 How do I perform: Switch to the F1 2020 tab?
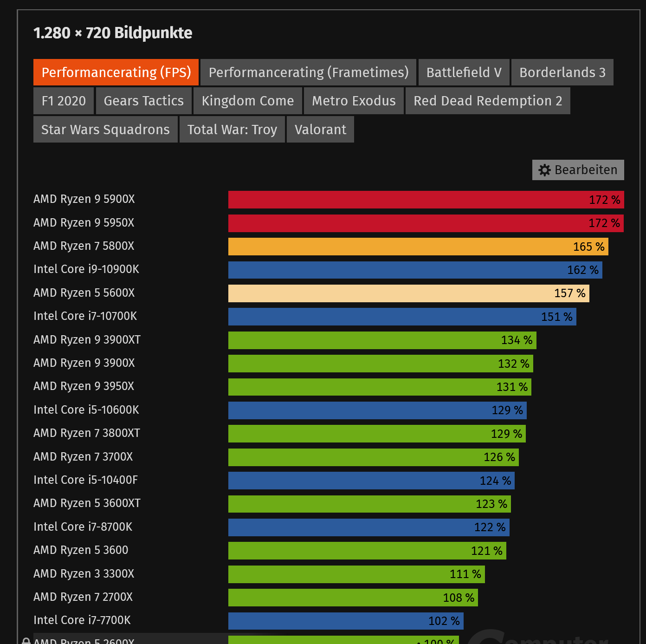(64, 101)
